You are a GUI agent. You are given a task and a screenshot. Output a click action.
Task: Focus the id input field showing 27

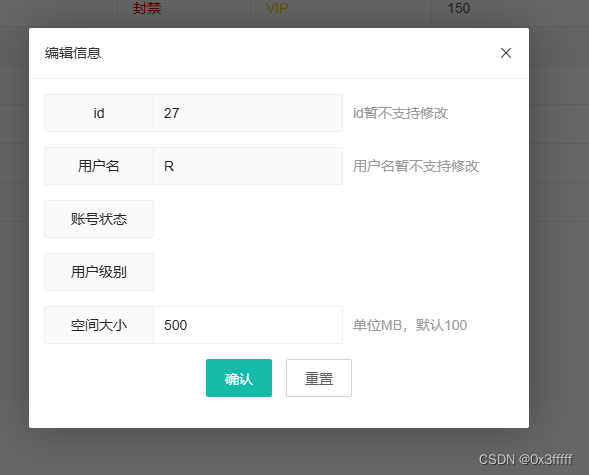point(248,113)
